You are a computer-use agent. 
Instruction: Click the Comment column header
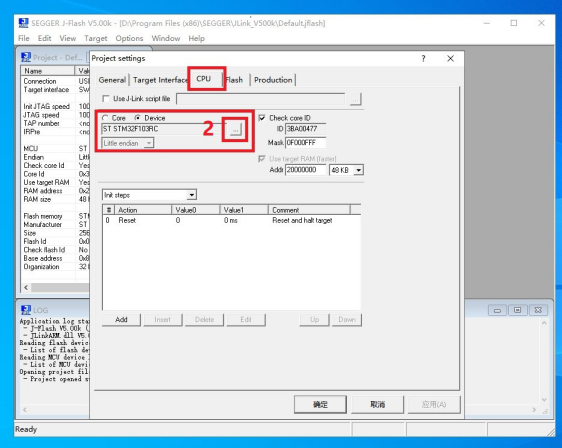(309, 210)
